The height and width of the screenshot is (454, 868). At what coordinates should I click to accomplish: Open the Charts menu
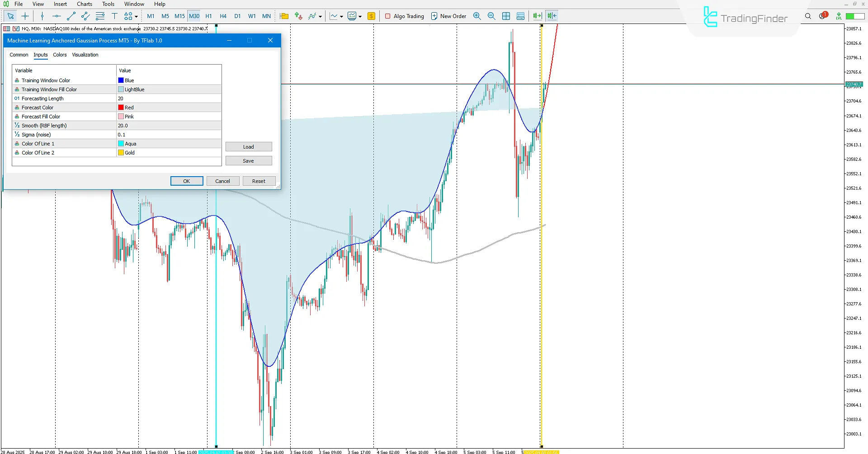tap(84, 4)
